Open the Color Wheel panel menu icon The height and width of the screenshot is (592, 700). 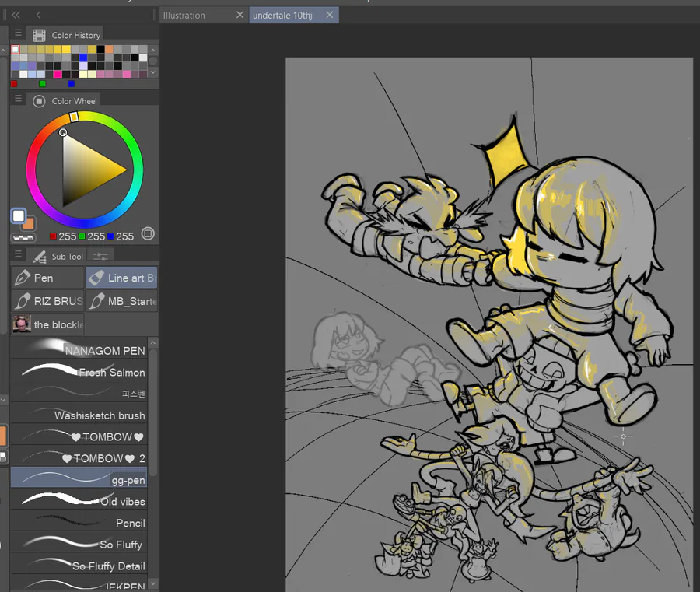click(18, 98)
